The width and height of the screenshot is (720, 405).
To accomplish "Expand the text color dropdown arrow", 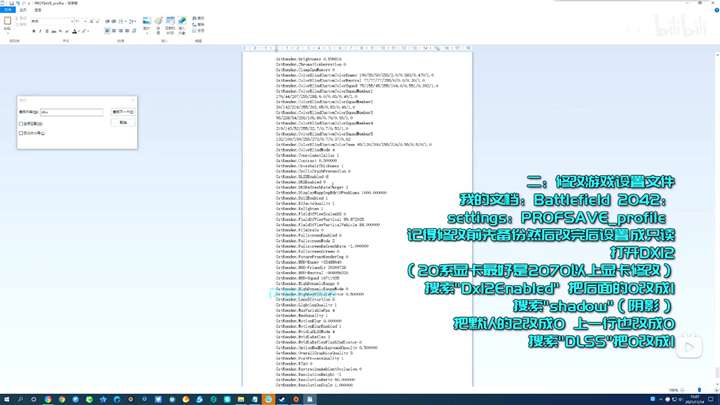I will click(x=79, y=31).
